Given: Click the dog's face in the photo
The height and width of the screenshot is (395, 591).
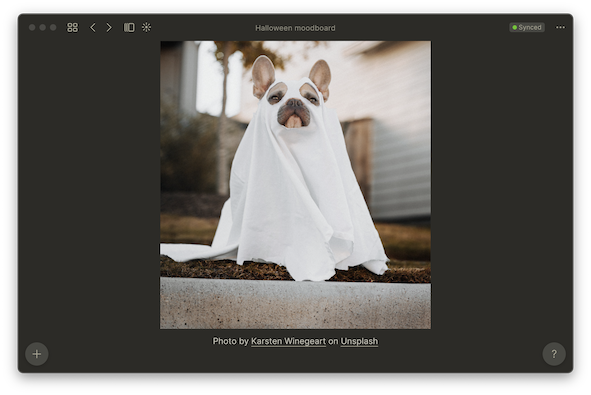Looking at the screenshot, I should [x=294, y=104].
